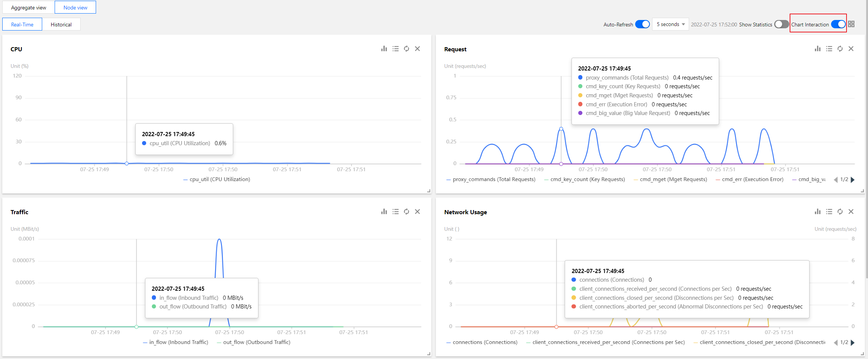
Task: Switch CPU chart to bar chart view
Action: [x=384, y=49]
